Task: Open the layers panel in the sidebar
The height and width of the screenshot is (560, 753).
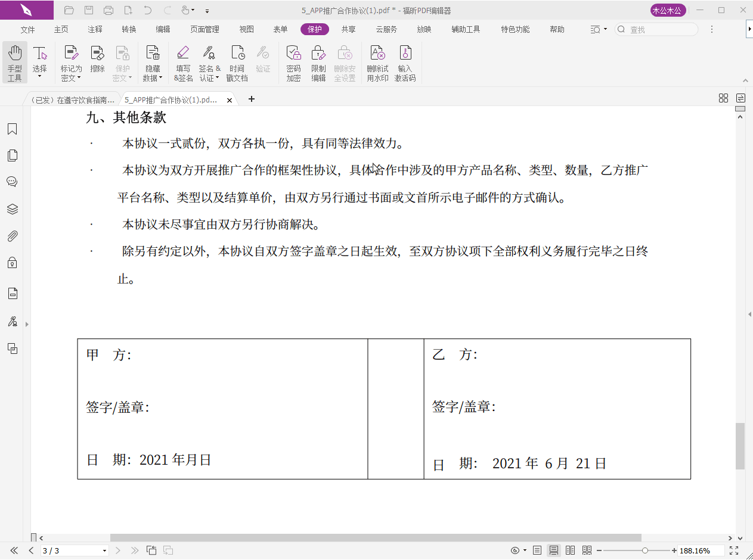Action: (12, 209)
